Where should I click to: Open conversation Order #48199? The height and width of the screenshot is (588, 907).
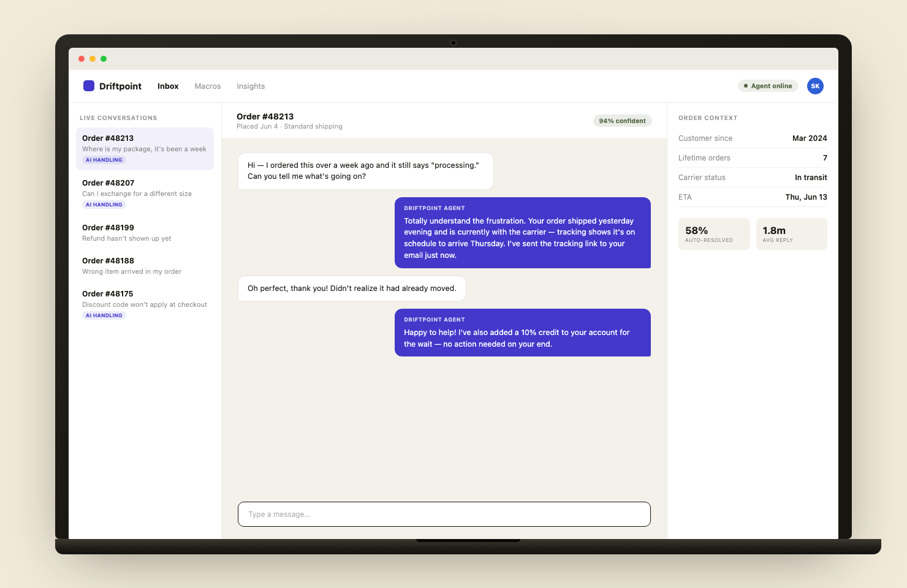(145, 233)
